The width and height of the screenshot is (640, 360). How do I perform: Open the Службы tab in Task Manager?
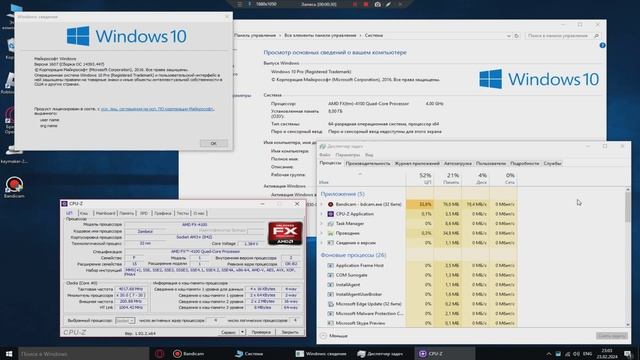point(552,164)
